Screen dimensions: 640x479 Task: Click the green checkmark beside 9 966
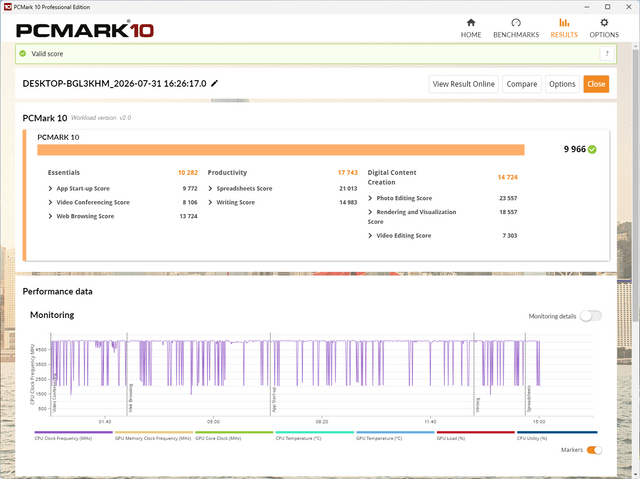pos(592,149)
